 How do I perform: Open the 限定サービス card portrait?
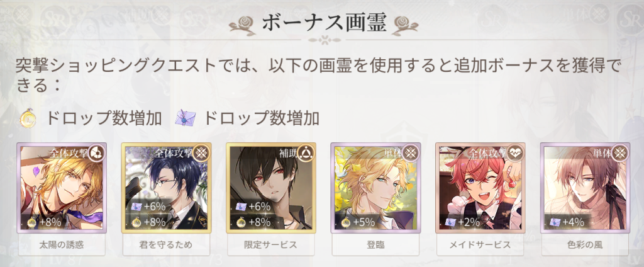[271, 188]
